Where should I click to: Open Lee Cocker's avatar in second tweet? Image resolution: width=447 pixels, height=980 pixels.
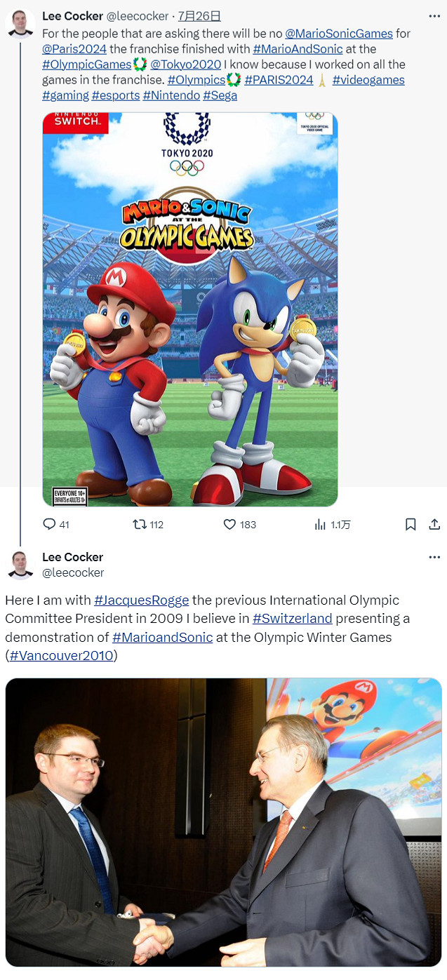pyautogui.click(x=20, y=565)
